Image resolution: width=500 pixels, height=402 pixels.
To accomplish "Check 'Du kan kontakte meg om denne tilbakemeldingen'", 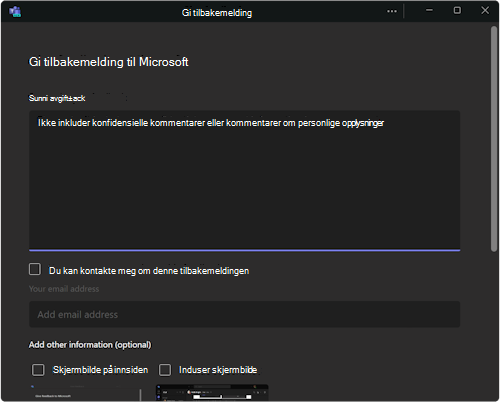I will pos(35,269).
